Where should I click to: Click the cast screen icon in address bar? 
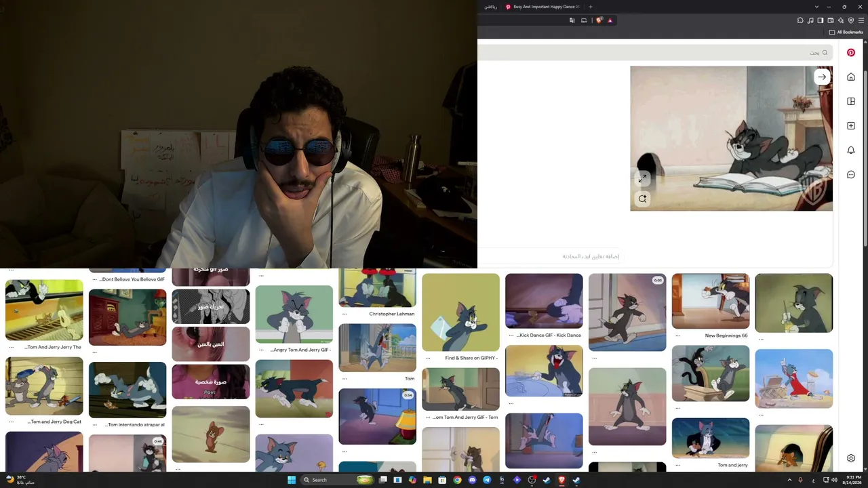click(x=583, y=20)
